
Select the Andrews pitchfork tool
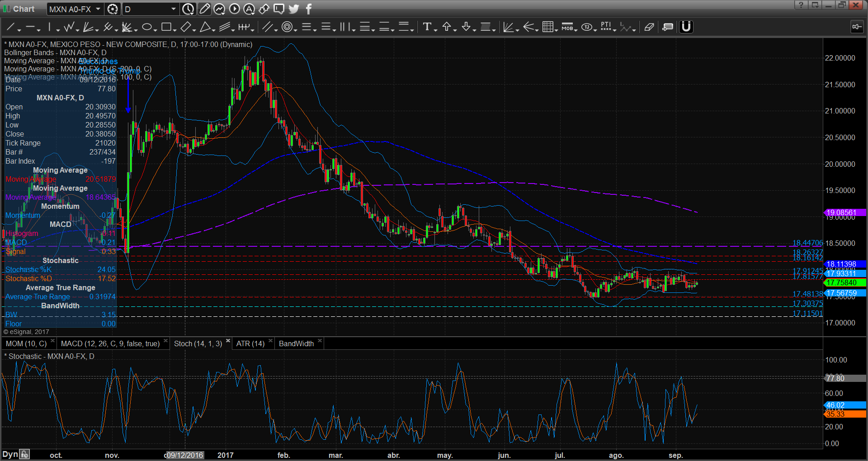[108, 27]
